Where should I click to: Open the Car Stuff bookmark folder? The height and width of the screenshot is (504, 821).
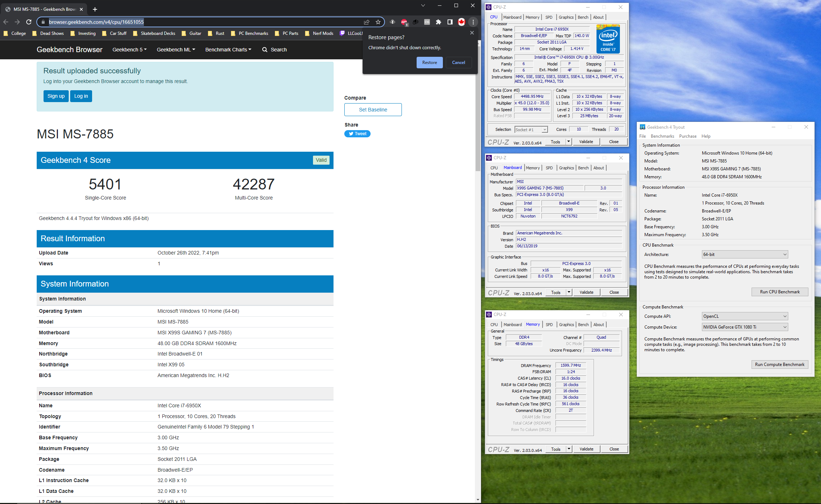coord(114,33)
